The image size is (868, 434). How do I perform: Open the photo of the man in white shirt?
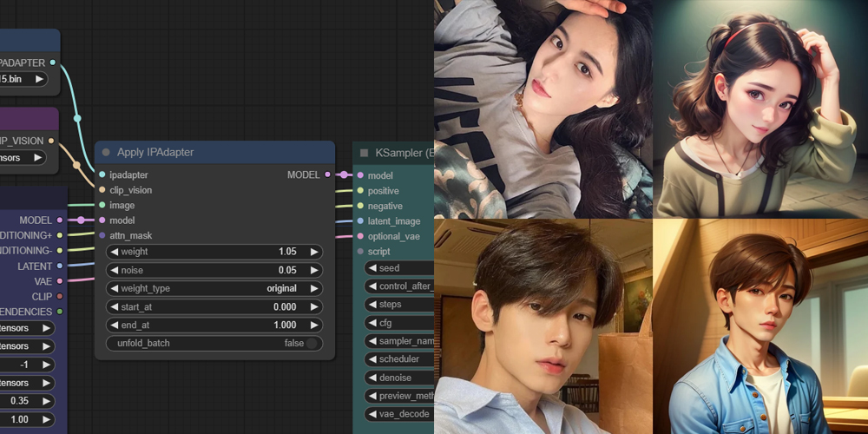coord(543,326)
